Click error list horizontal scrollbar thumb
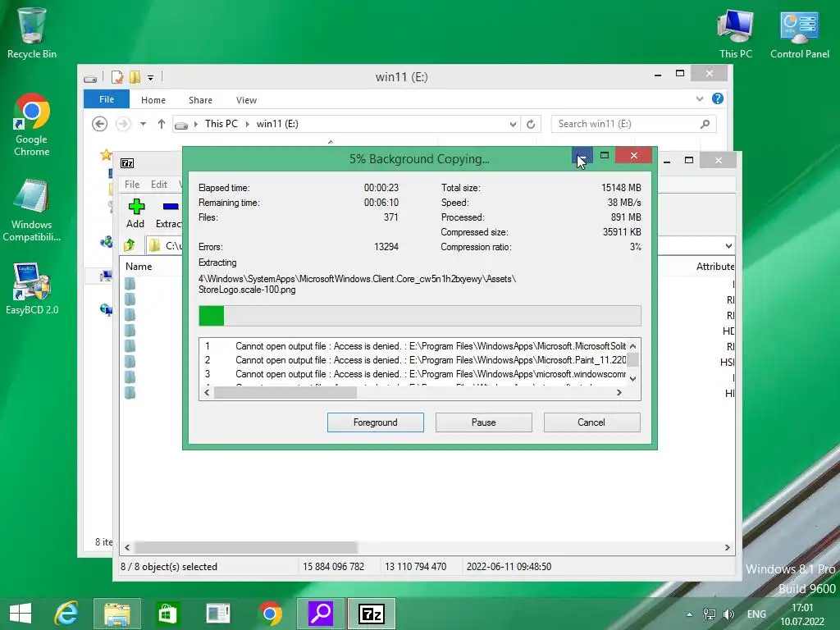This screenshot has height=630, width=840. coord(285,393)
